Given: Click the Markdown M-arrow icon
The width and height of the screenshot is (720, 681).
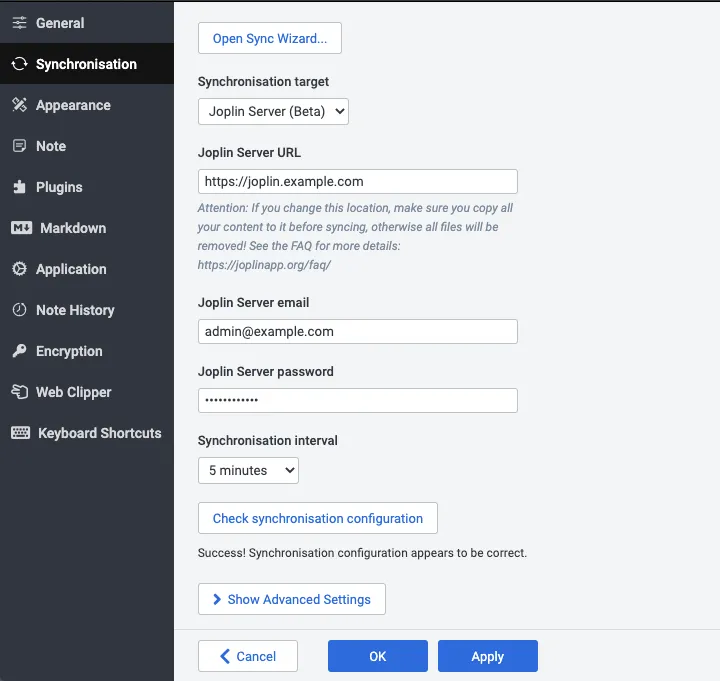Looking at the screenshot, I should [22, 228].
